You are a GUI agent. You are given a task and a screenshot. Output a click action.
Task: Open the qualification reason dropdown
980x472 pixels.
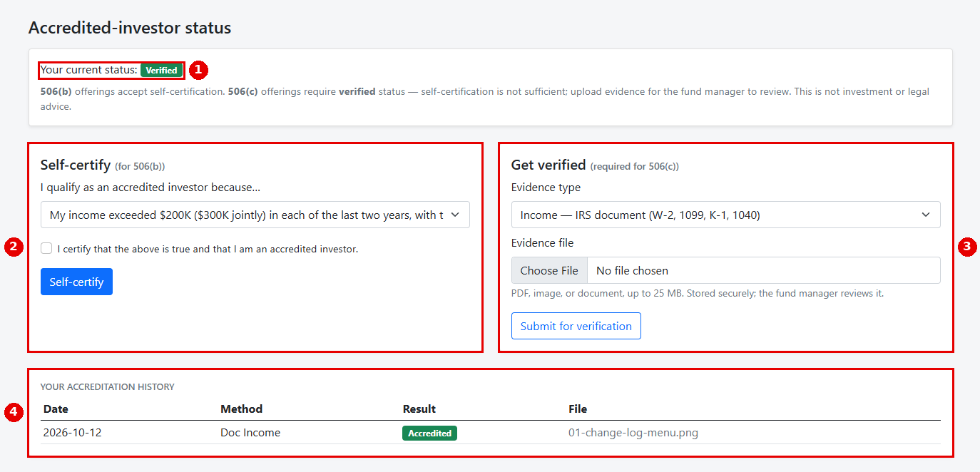pos(255,215)
